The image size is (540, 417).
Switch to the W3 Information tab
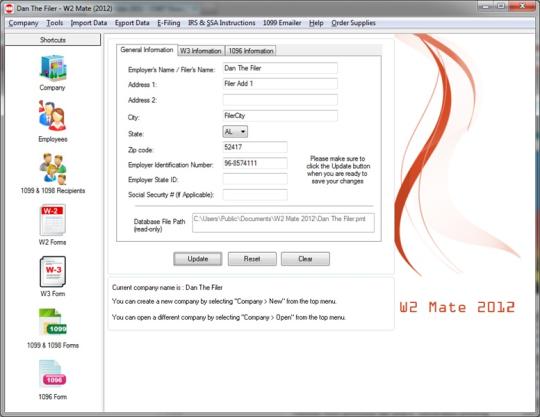click(x=201, y=51)
